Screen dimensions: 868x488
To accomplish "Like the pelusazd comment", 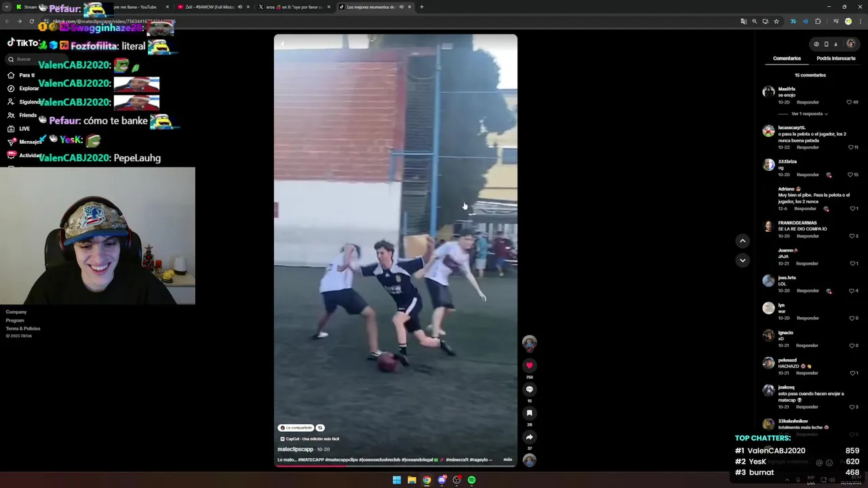I will [852, 373].
